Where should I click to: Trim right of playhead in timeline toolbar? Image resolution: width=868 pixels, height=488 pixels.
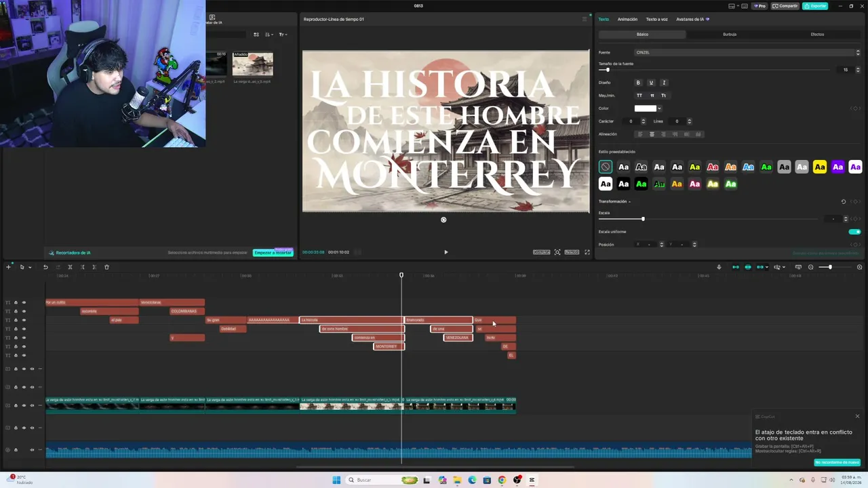click(94, 267)
